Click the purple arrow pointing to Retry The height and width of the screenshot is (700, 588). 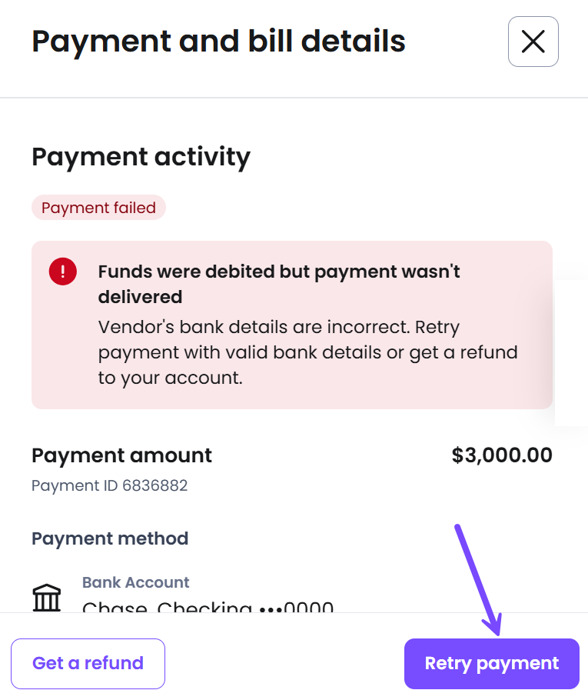tap(477, 578)
